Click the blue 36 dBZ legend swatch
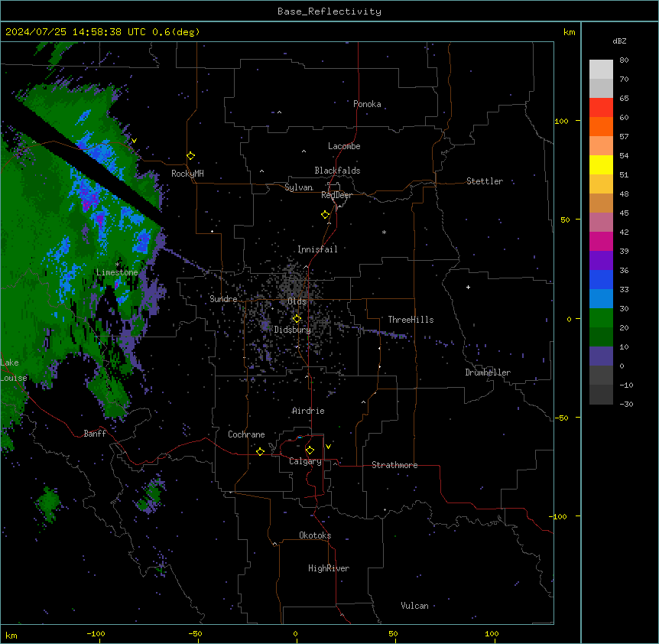 tap(601, 279)
